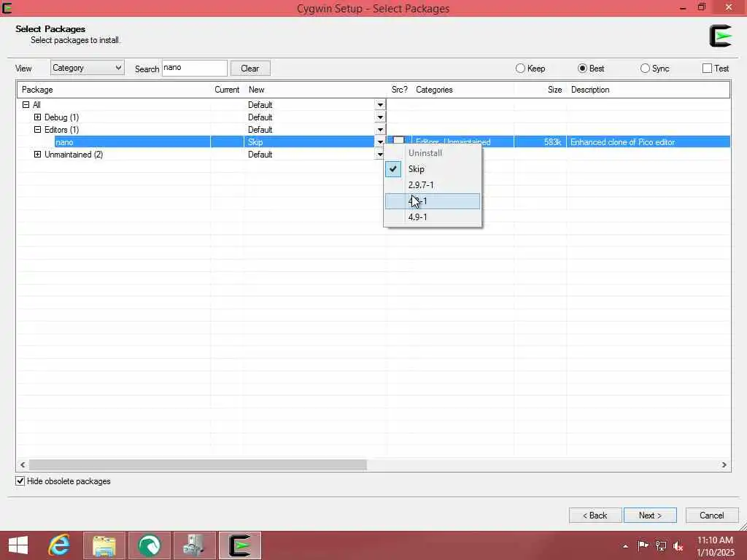
Task: Toggle nano source package checkbox
Action: pos(398,140)
